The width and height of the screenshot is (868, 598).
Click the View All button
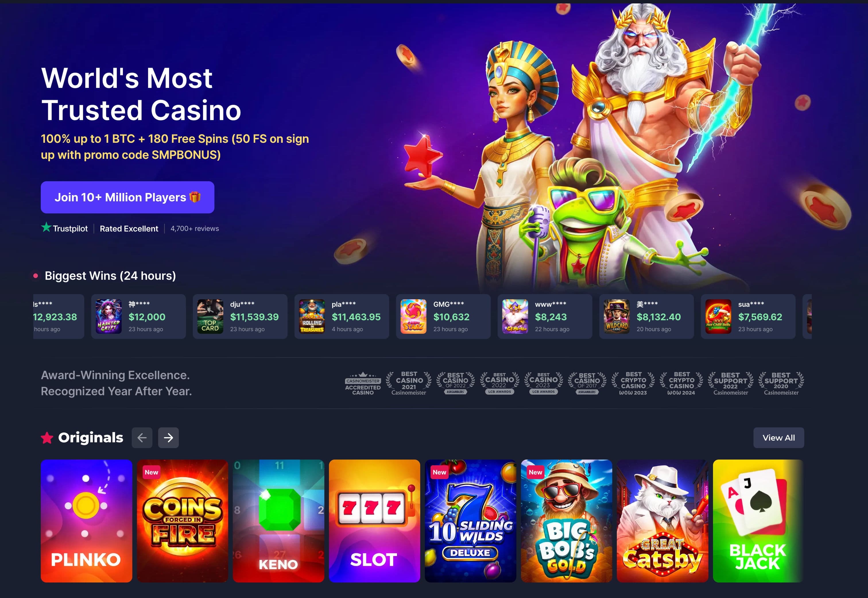point(778,437)
